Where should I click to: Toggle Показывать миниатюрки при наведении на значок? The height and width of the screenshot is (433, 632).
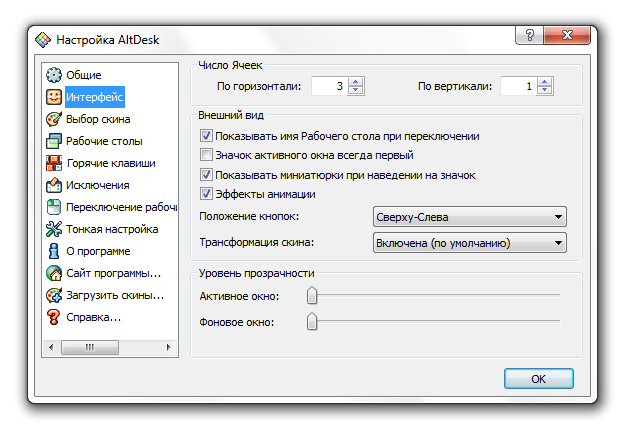[206, 175]
